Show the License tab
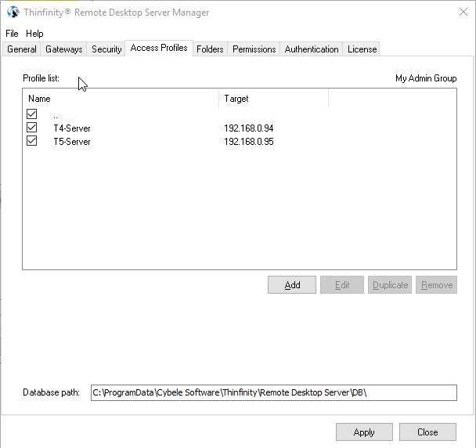This screenshot has width=476, height=448. [362, 49]
